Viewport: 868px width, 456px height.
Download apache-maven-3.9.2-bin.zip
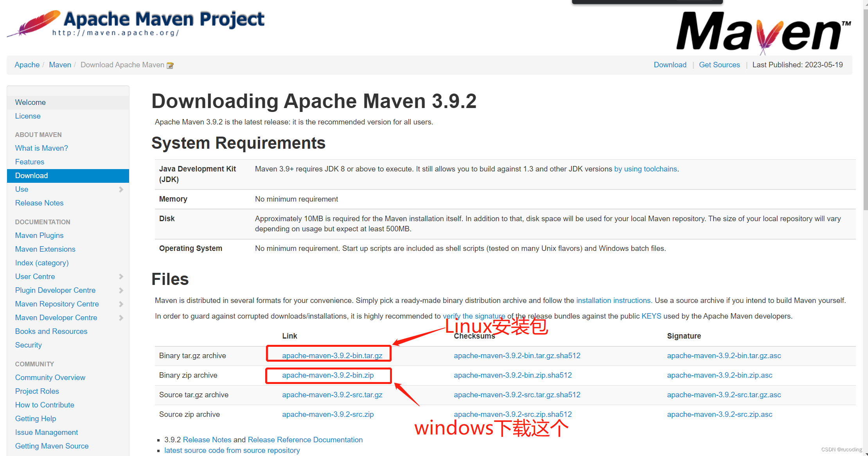tap(328, 375)
